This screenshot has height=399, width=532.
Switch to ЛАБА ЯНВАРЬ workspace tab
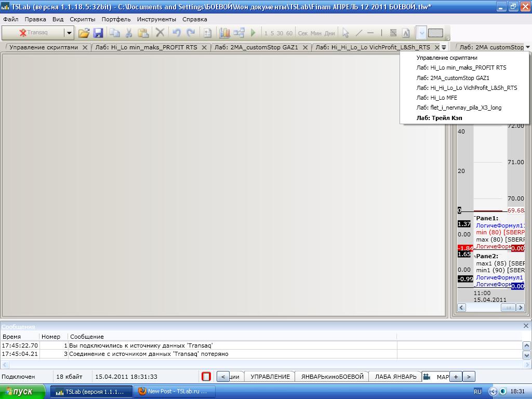click(x=395, y=377)
